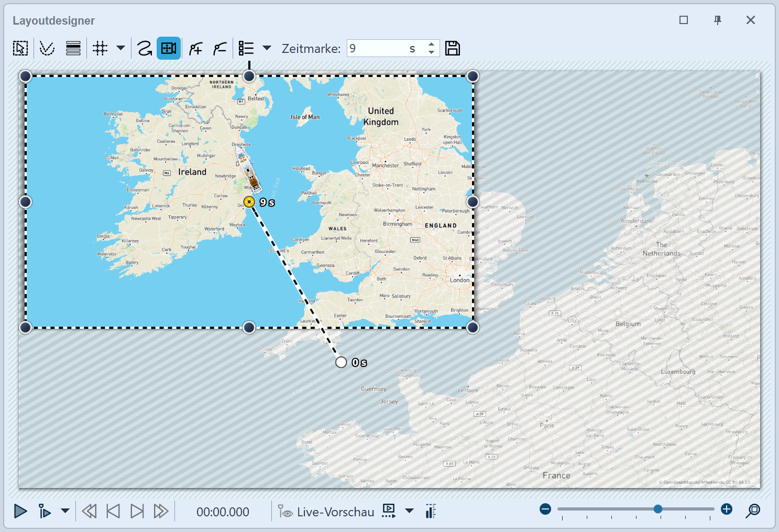779x532 pixels.
Task: Click the motion path curve icon
Action: pos(145,48)
